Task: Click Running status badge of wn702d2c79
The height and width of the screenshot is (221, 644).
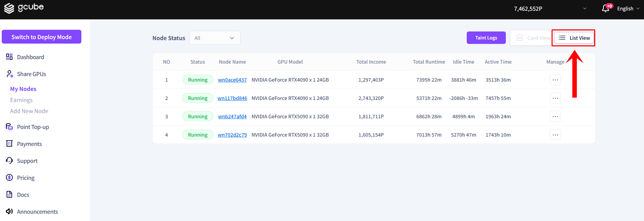Action: coord(198,135)
